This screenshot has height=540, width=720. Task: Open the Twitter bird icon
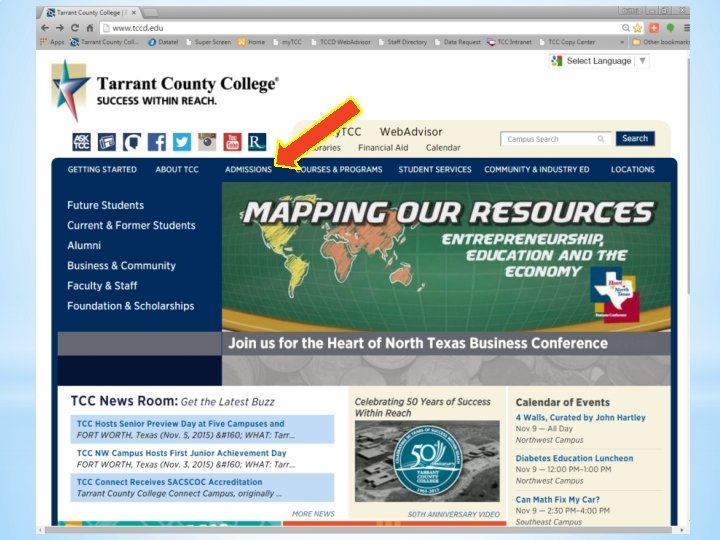(182, 142)
